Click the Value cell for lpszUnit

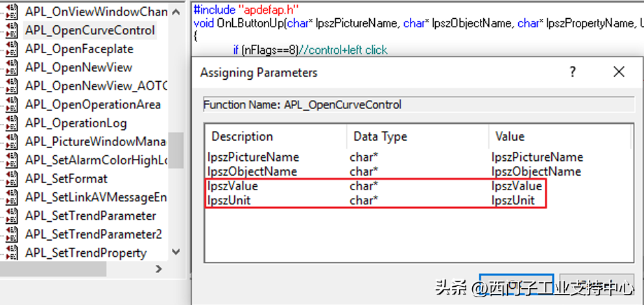pyautogui.click(x=513, y=201)
